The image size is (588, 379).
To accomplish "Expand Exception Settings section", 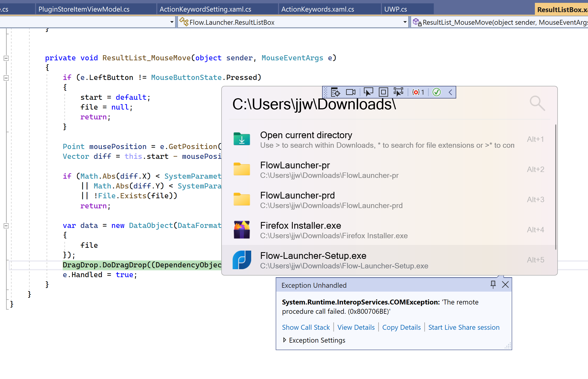I will 285,340.
